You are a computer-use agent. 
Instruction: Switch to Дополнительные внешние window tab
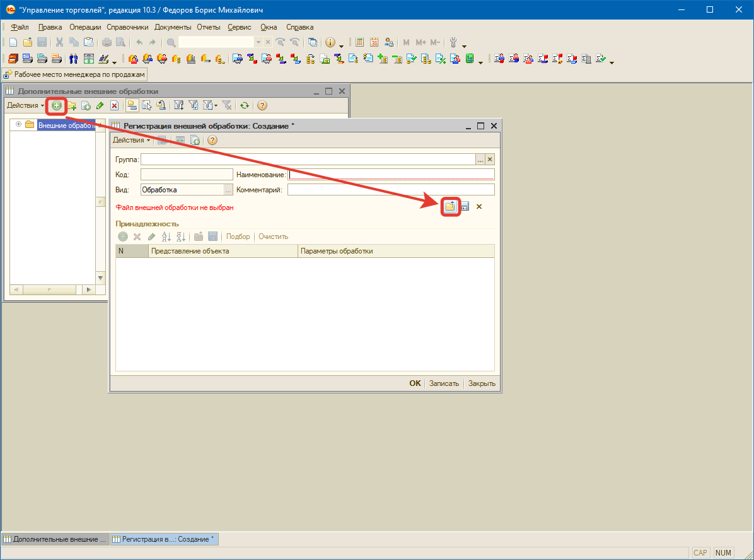coord(55,539)
